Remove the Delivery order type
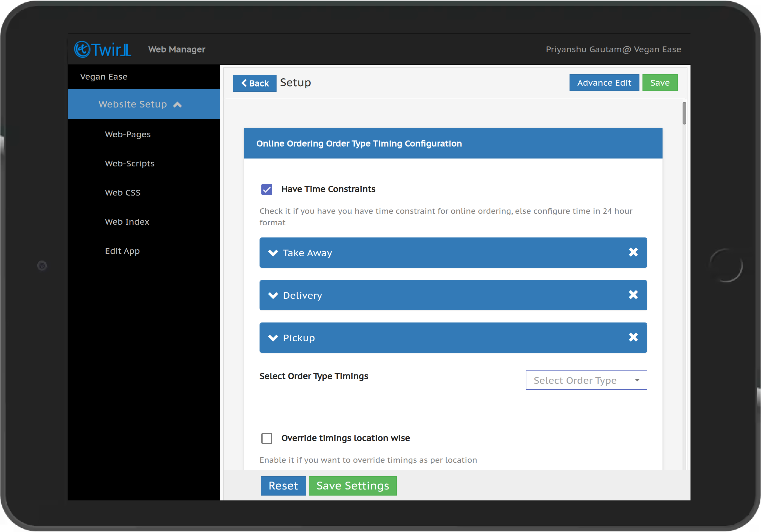Viewport: 761px width, 532px height. [633, 295]
